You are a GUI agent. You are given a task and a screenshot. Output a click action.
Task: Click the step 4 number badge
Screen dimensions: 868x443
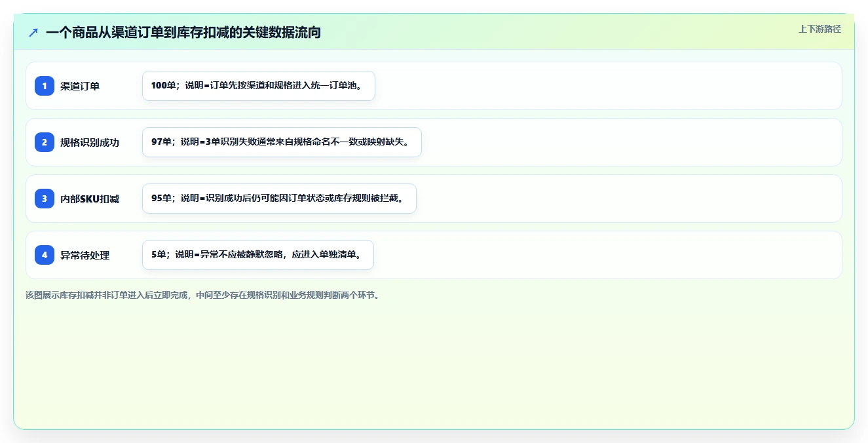pyautogui.click(x=45, y=255)
